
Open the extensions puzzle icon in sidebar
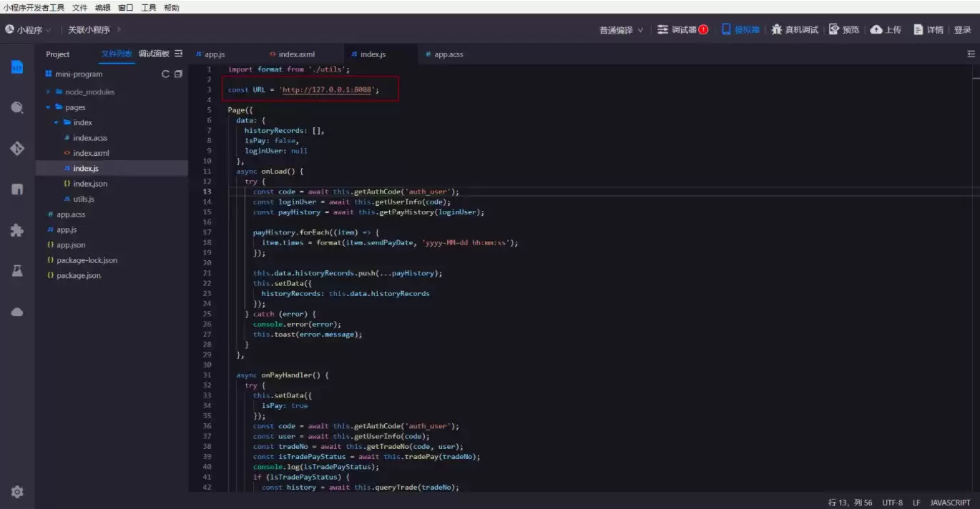click(x=17, y=230)
